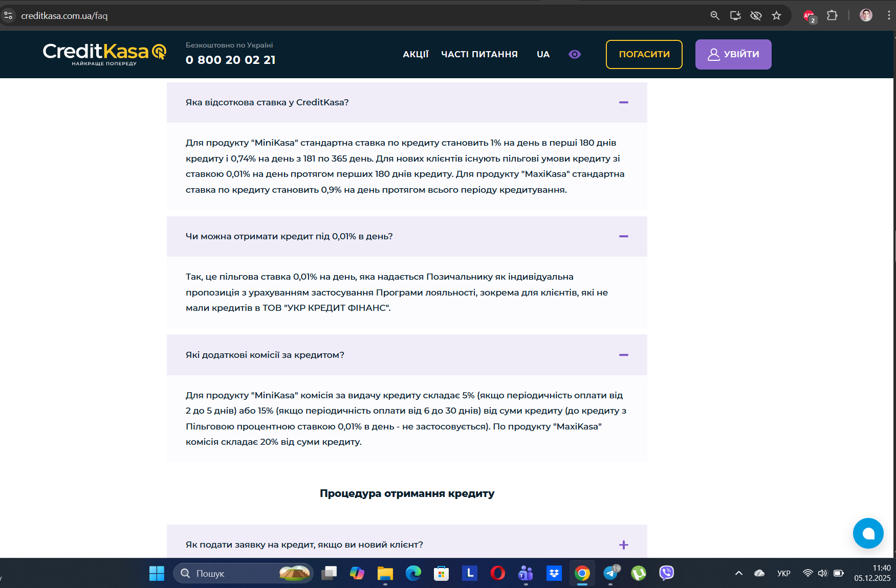Click the address bar URL creditkasa.com.ua/faq
This screenshot has width=896, height=588.
pyautogui.click(x=64, y=16)
